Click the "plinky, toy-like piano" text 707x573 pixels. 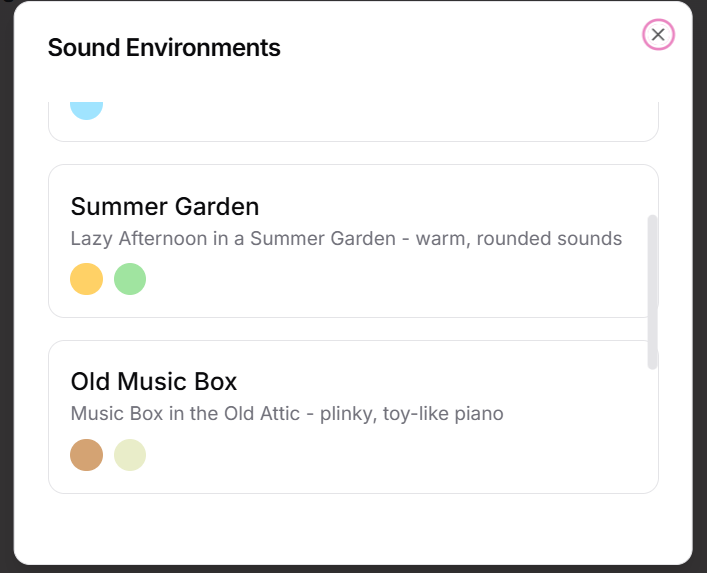[412, 414]
